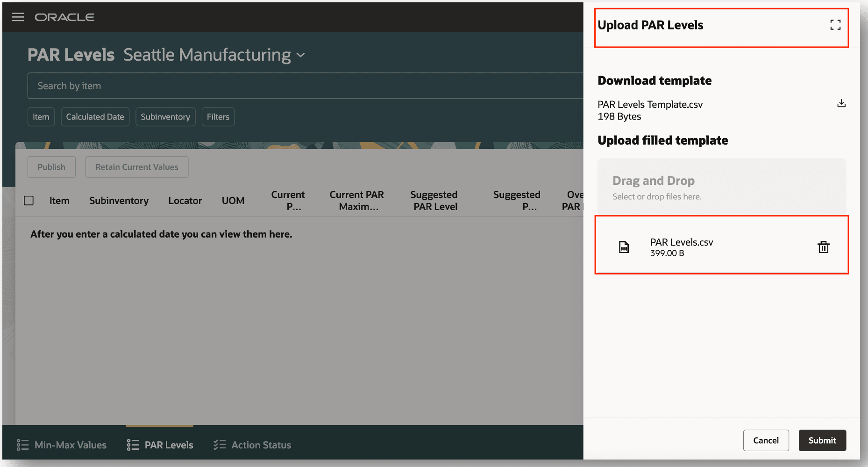Click the Upload filled template heading
Image resolution: width=868 pixels, height=467 pixels.
pyautogui.click(x=663, y=141)
